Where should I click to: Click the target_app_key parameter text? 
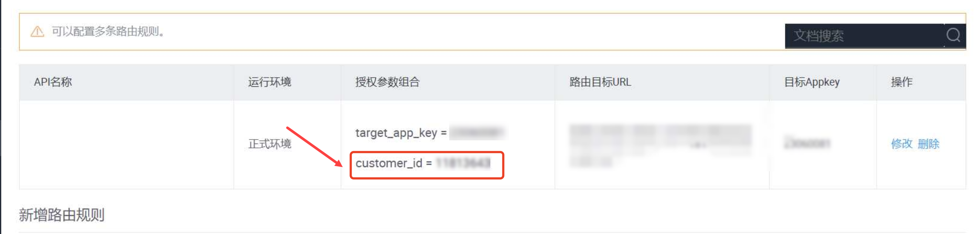coord(396,133)
